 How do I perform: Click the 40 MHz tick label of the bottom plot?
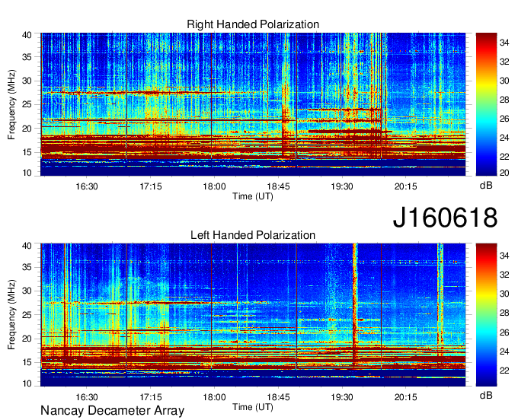click(x=27, y=246)
